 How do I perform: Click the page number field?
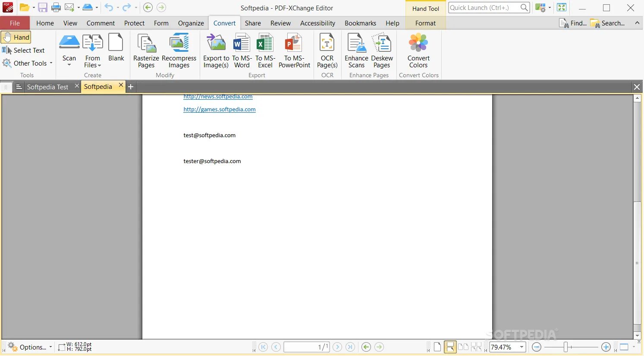(307, 347)
